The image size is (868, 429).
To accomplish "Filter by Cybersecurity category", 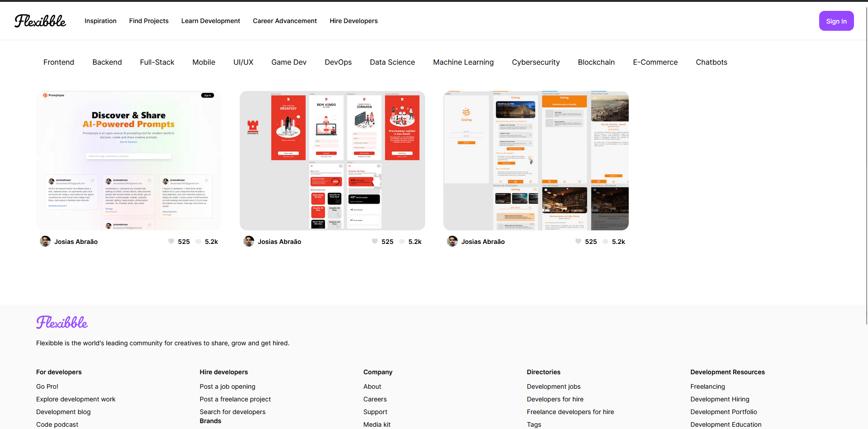I will 536,62.
